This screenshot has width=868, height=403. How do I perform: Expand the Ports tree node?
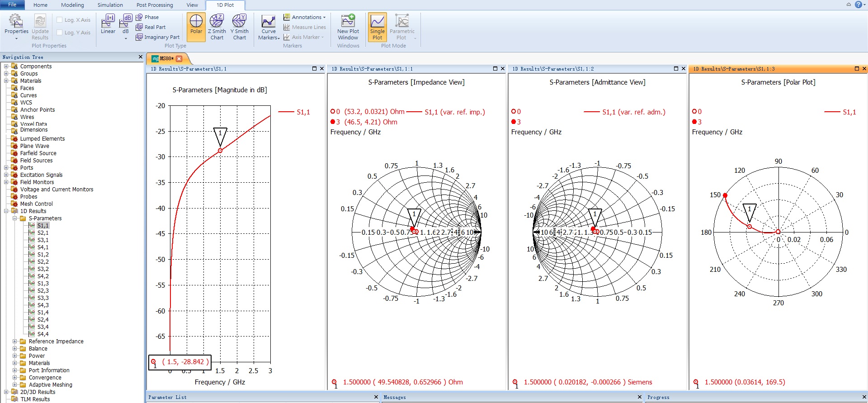[x=6, y=168]
